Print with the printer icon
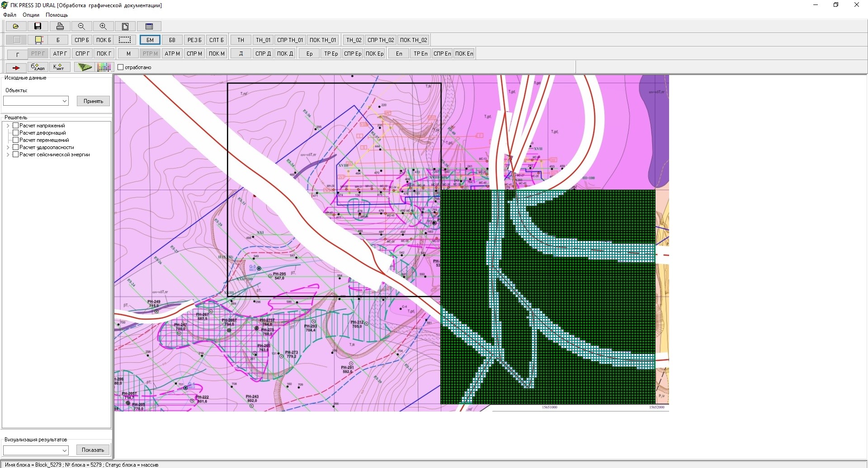Viewport: 868px width, 468px height. coord(60,26)
